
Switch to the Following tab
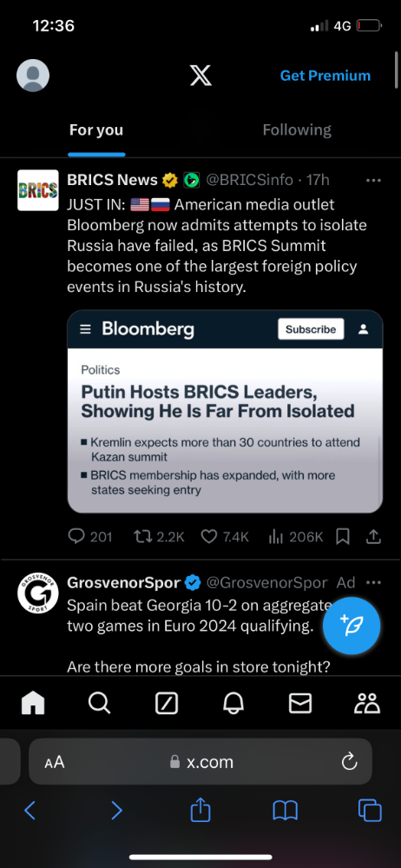(x=297, y=130)
